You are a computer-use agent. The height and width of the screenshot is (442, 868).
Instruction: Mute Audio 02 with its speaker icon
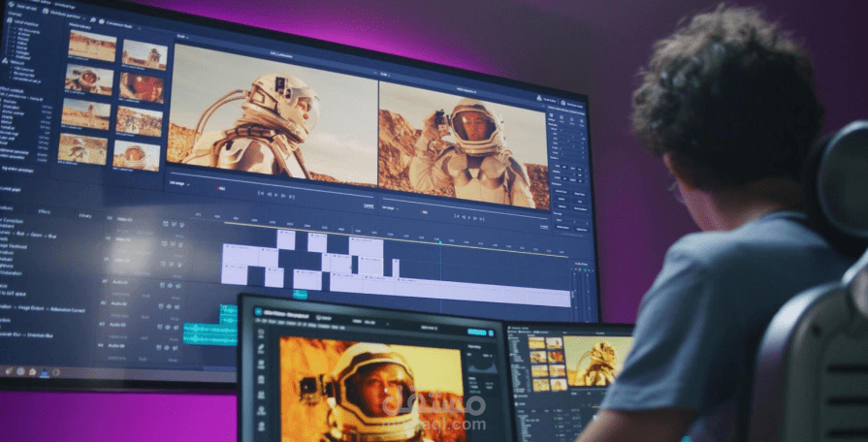pos(177,307)
